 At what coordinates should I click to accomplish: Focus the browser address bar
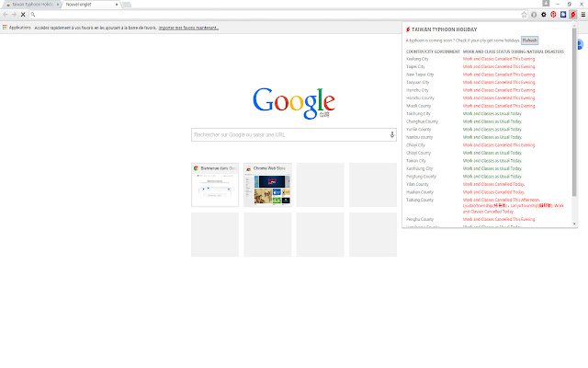(x=277, y=15)
